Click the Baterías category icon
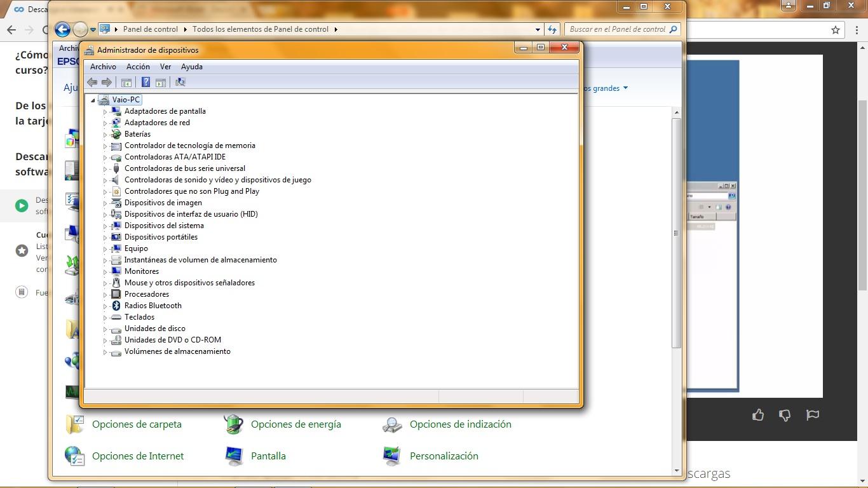 [x=116, y=134]
